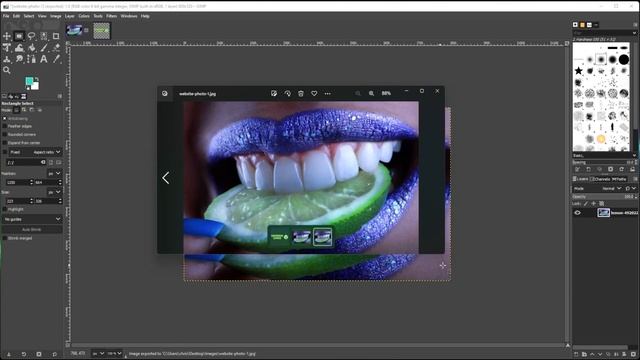Open the brush preset Basic dropdown
The width and height of the screenshot is (640, 360).
point(604,156)
